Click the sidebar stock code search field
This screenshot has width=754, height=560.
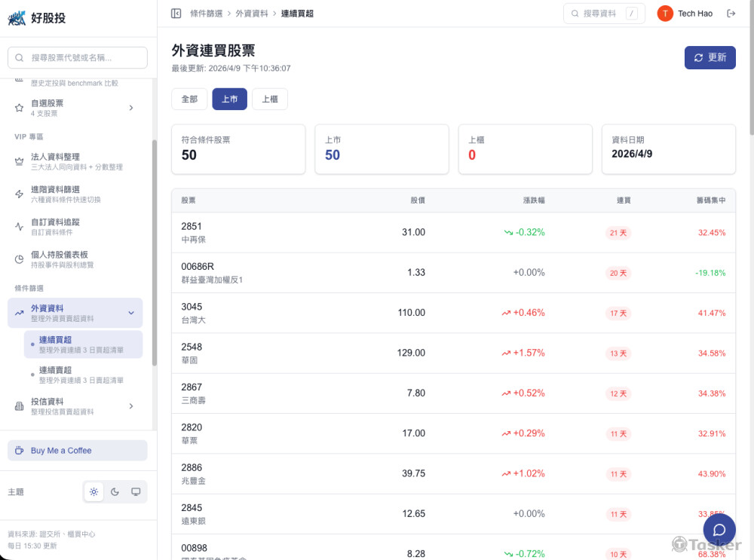coord(78,58)
